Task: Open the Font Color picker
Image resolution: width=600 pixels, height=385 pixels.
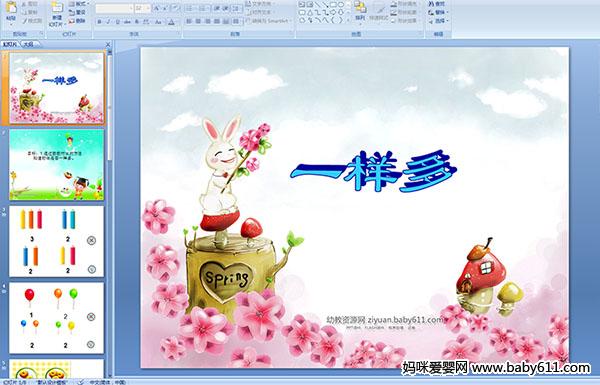Action: click(x=171, y=22)
